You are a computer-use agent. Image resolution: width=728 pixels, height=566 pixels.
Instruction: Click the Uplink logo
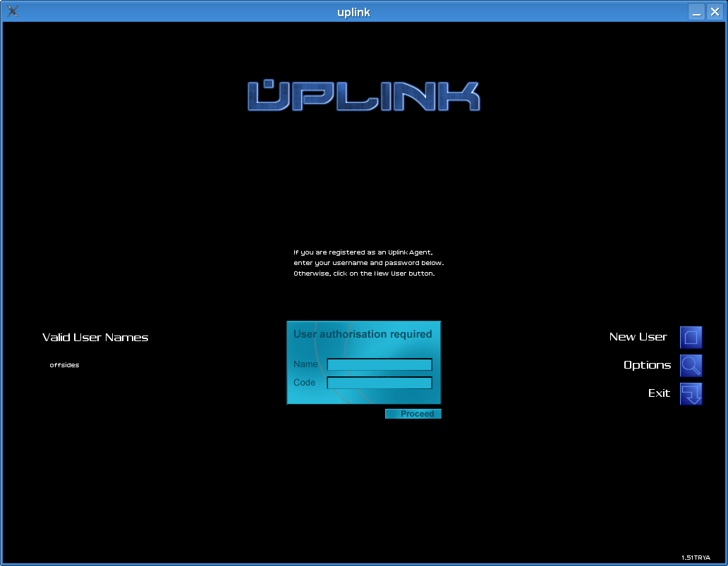tap(363, 96)
